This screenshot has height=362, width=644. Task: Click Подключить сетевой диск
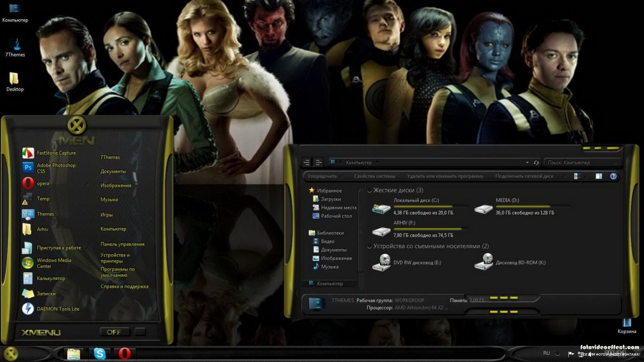(524, 176)
